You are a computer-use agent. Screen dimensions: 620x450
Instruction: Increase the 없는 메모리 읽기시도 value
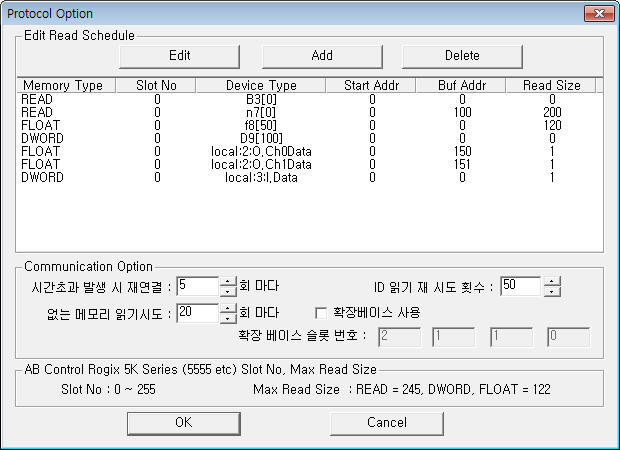(x=227, y=307)
